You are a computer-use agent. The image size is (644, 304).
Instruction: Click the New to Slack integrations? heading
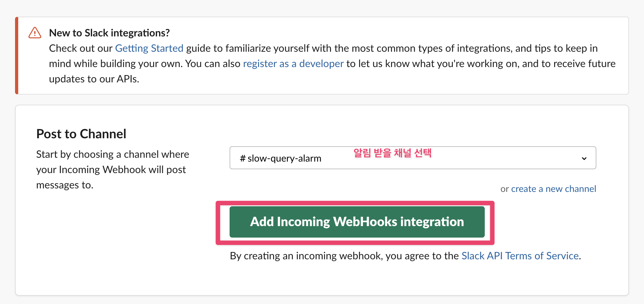click(109, 33)
